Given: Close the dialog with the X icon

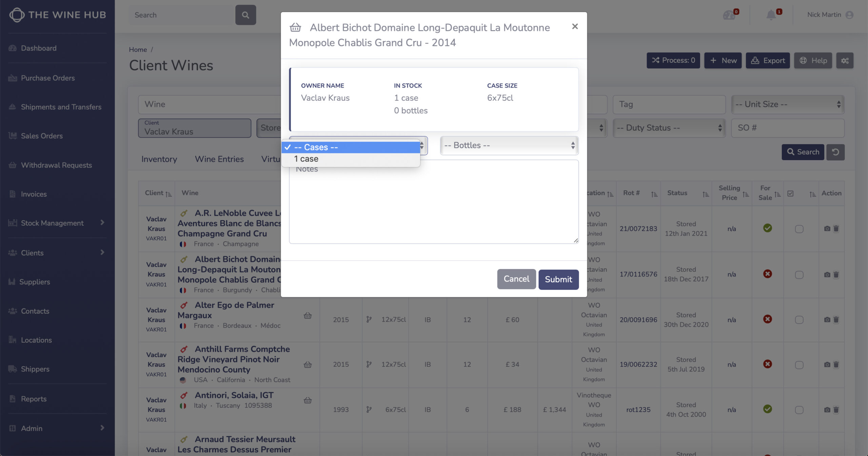Looking at the screenshot, I should point(575,26).
